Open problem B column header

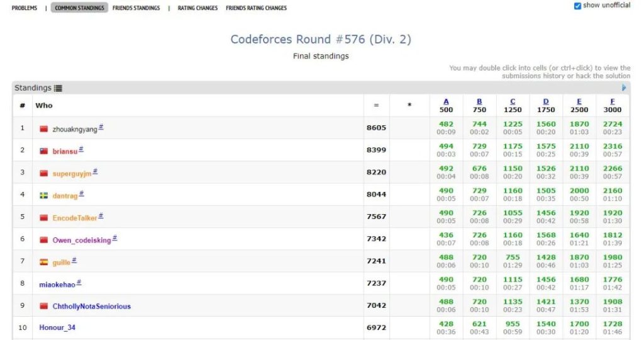tap(479, 101)
